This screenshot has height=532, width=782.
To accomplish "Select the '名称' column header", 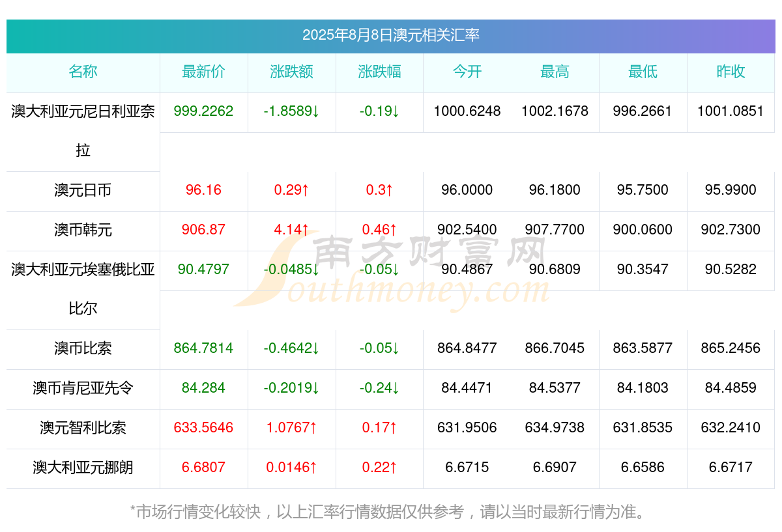I will 83,72.
